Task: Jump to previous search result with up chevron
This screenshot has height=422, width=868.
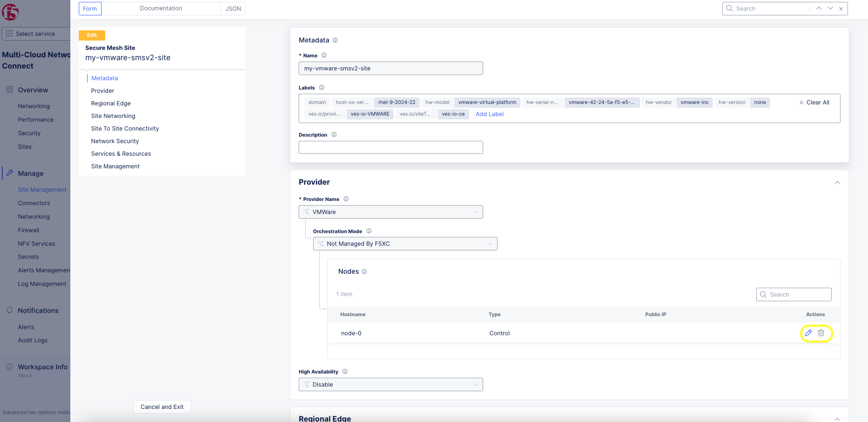Action: click(819, 8)
